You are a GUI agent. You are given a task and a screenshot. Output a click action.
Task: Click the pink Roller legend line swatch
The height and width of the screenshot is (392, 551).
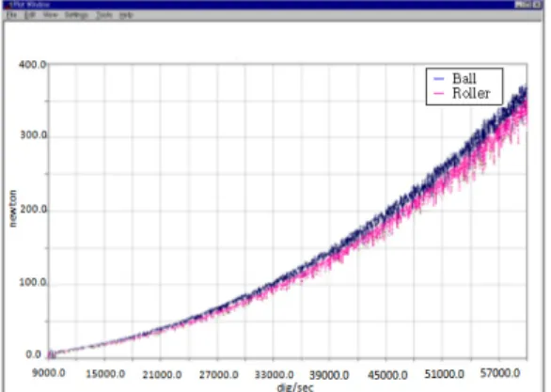(x=439, y=93)
